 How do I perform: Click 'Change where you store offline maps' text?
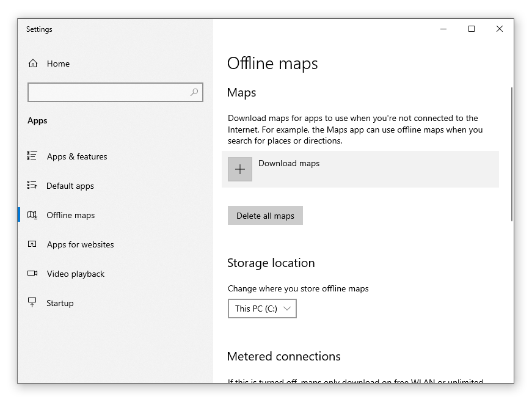click(x=298, y=288)
